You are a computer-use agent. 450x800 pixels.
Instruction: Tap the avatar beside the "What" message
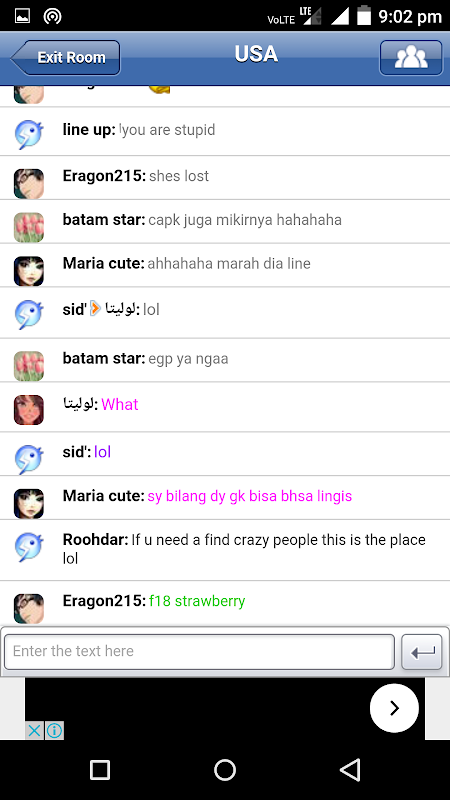click(29, 410)
